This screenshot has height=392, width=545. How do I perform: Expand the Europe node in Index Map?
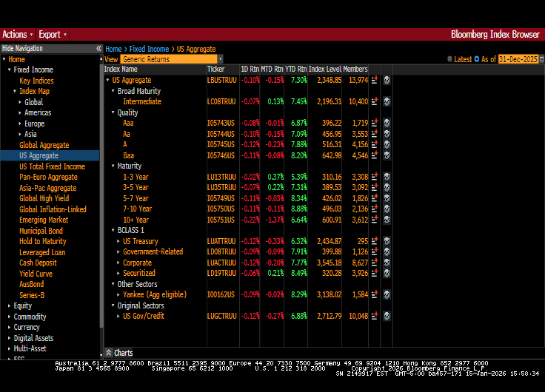(x=20, y=124)
